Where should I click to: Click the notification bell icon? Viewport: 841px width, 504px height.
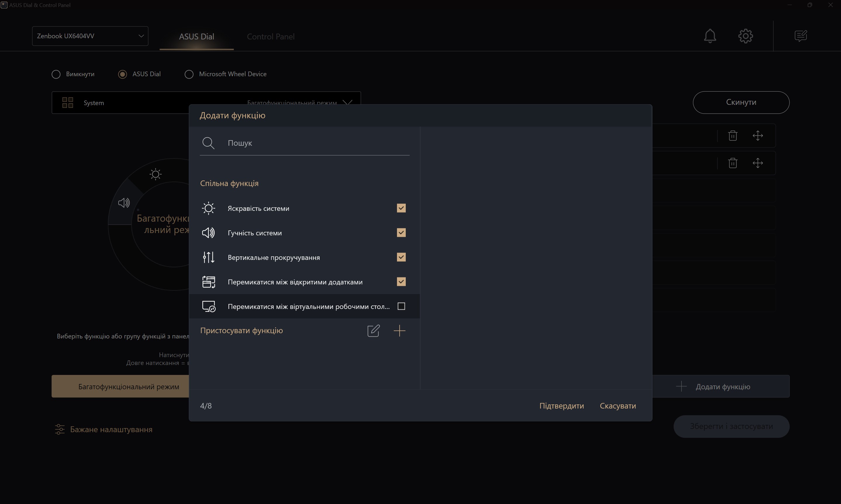click(710, 36)
